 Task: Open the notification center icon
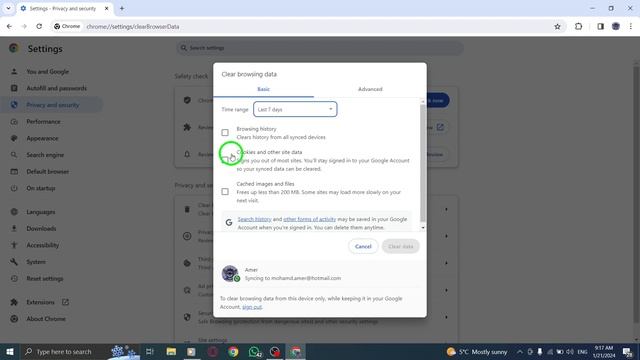coord(628,351)
